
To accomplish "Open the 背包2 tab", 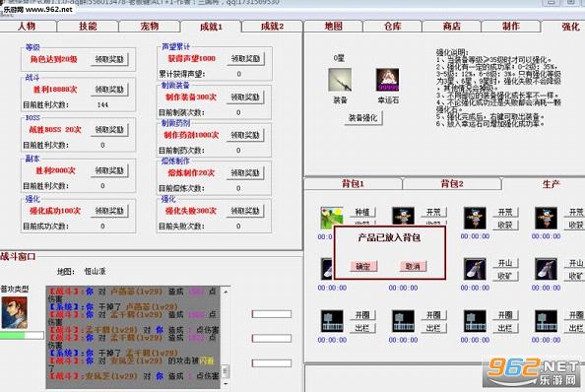I will [x=452, y=183].
